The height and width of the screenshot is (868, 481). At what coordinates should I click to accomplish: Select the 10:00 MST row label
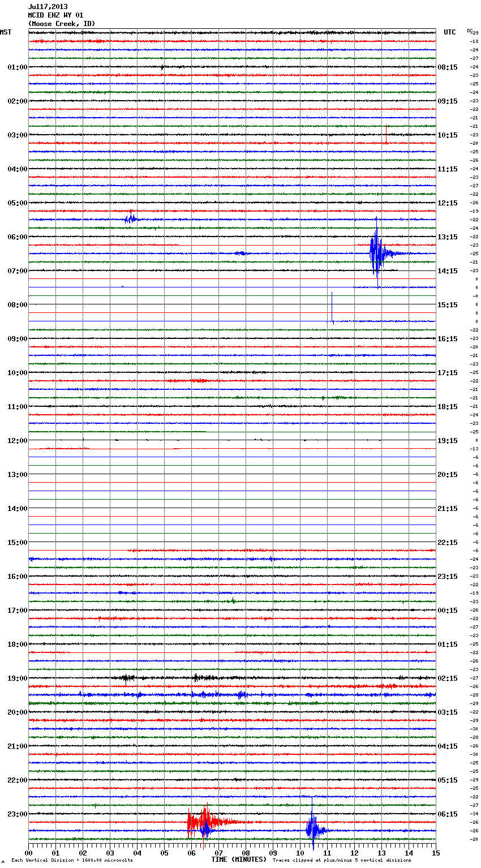(x=18, y=373)
